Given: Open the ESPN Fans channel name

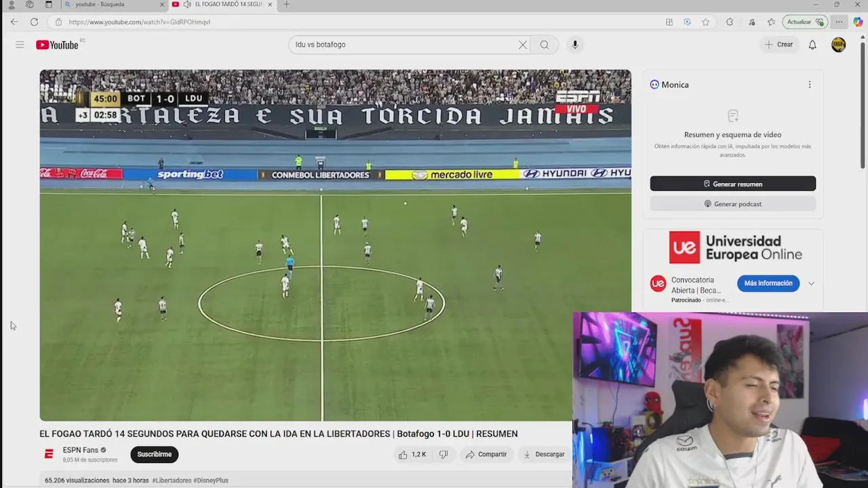Looking at the screenshot, I should [80, 450].
